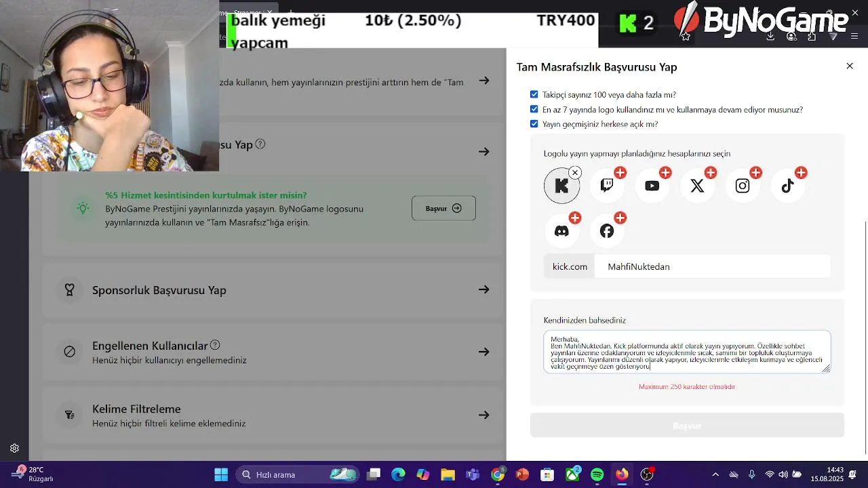The image size is (868, 488).
Task: Click the page vertical scrollbar
Action: (x=865, y=338)
